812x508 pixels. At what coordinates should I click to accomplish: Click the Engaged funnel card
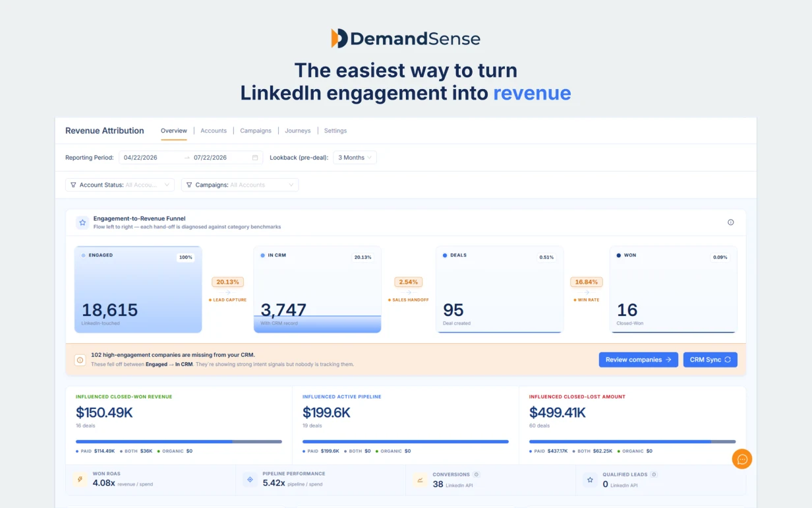click(138, 290)
